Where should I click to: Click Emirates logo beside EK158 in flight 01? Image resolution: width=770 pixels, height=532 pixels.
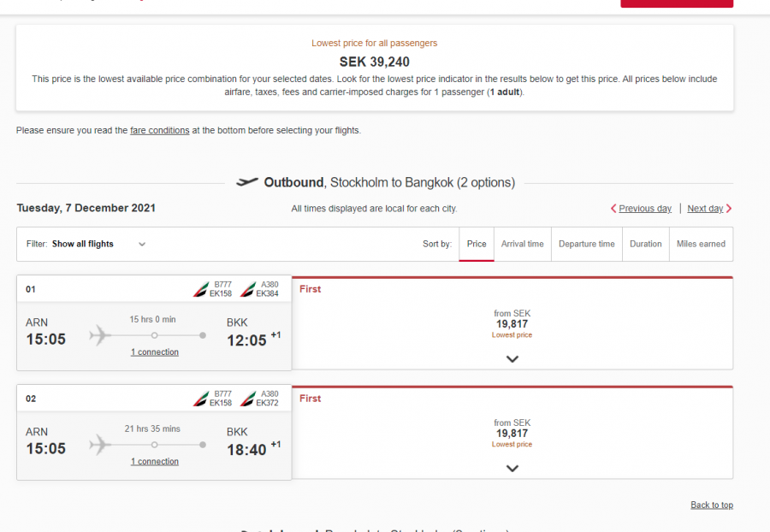[x=201, y=289]
